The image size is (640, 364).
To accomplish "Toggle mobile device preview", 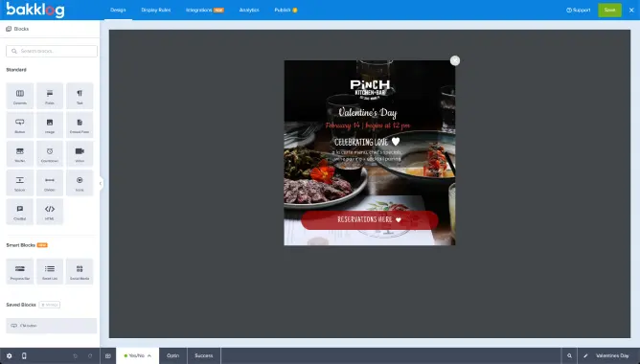I will [x=24, y=355].
